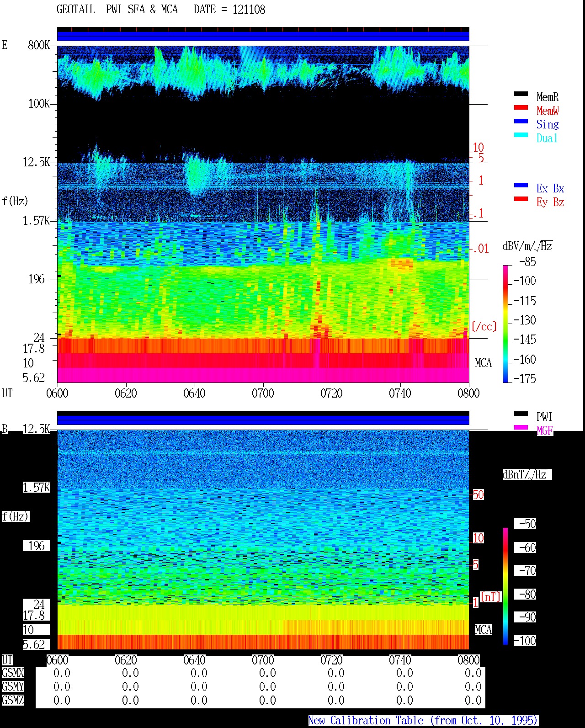Click the f(Hz) label beside the B panel
The image size is (585, 728).
[x=15, y=516]
